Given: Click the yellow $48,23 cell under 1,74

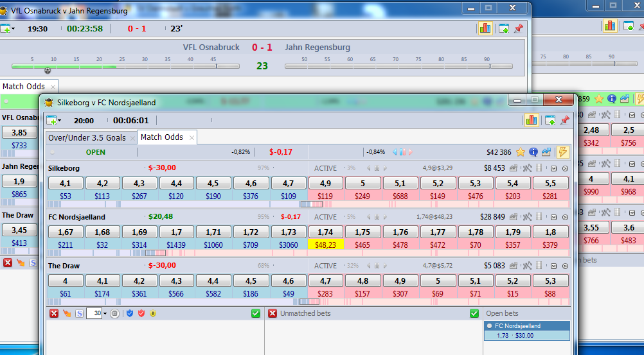Looking at the screenshot, I should (325, 245).
